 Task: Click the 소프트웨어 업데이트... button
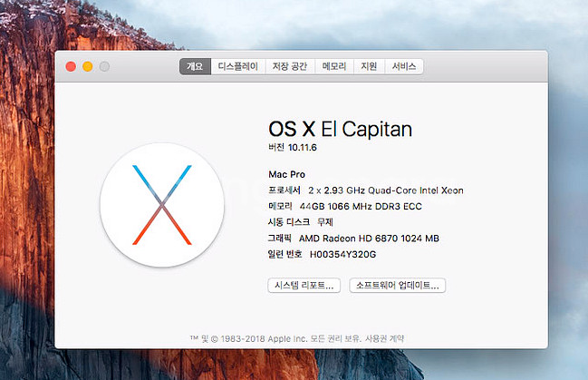tap(398, 285)
